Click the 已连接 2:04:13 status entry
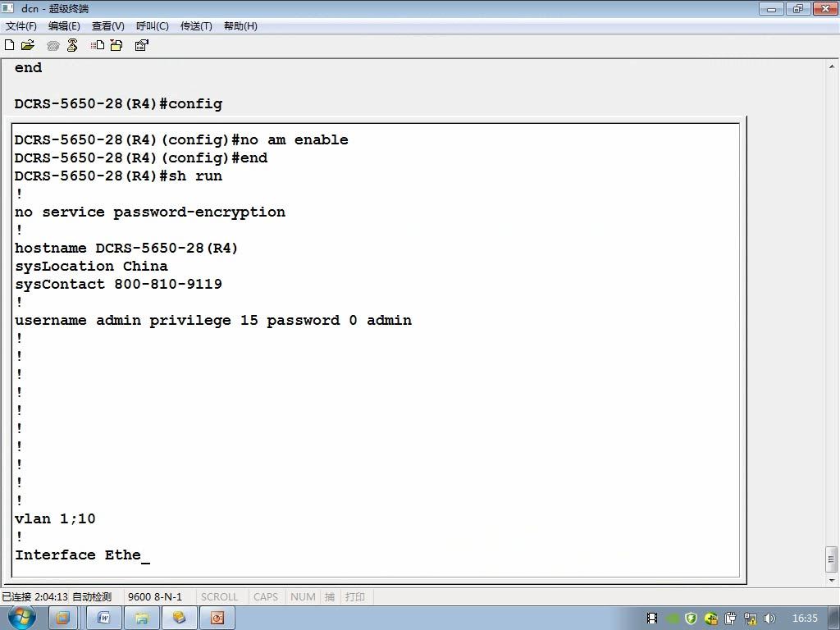The height and width of the screenshot is (630, 840). tap(34, 596)
